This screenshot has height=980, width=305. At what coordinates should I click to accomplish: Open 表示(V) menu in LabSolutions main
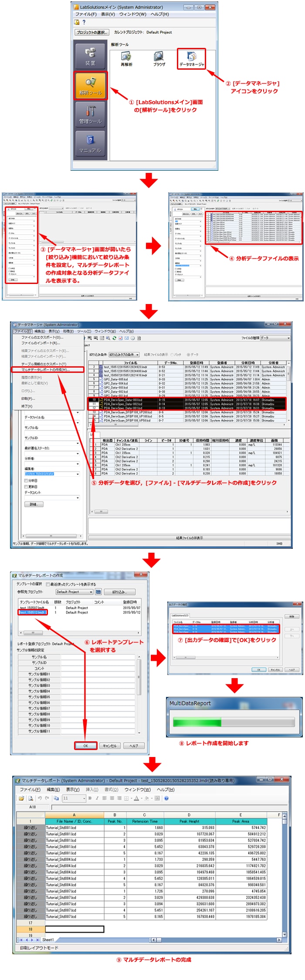pyautogui.click(x=108, y=14)
